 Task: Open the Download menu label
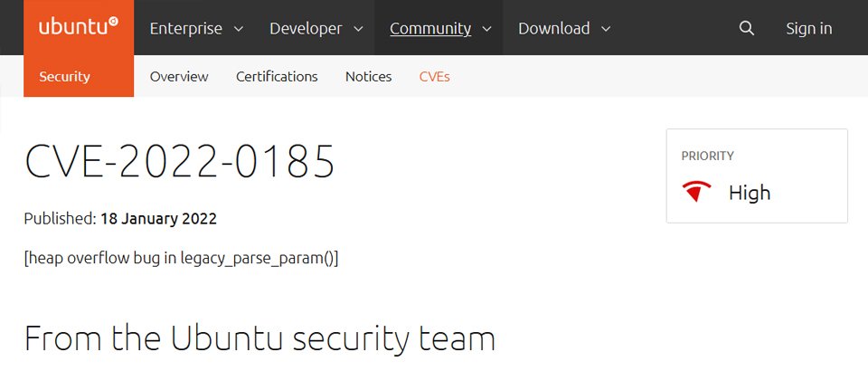tap(553, 28)
